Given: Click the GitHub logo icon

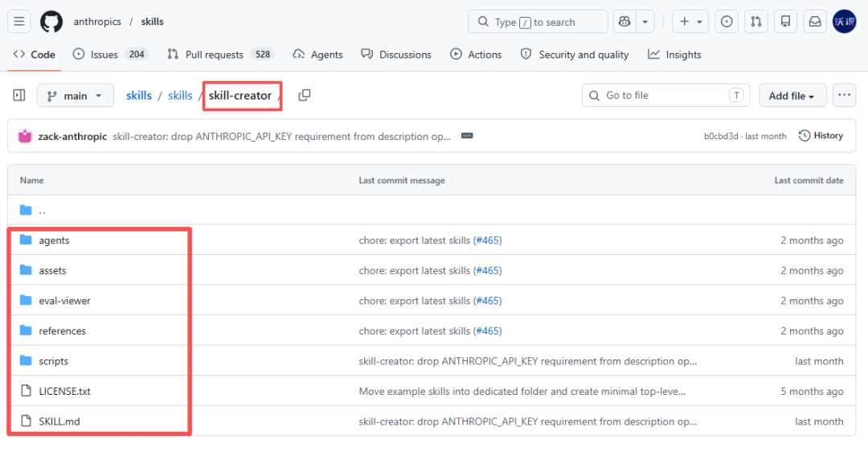Looking at the screenshot, I should (51, 22).
